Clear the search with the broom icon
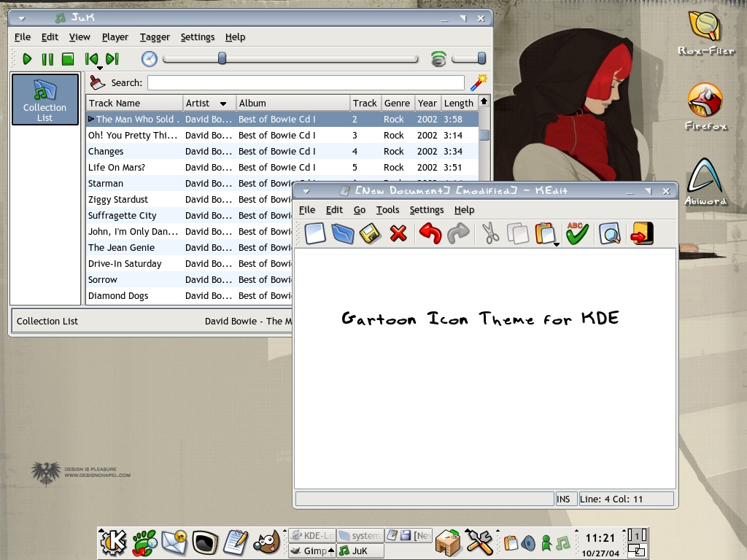This screenshot has height=560, width=747. pyautogui.click(x=97, y=82)
